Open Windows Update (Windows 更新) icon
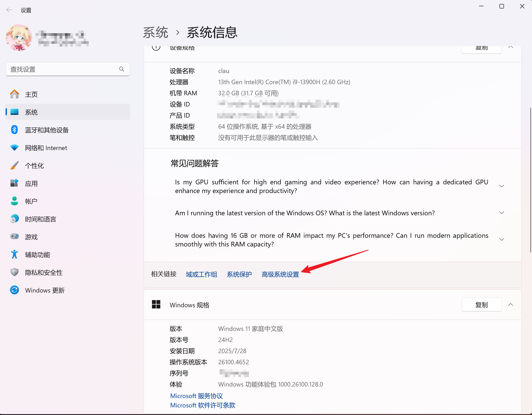532x415 pixels. (14, 290)
